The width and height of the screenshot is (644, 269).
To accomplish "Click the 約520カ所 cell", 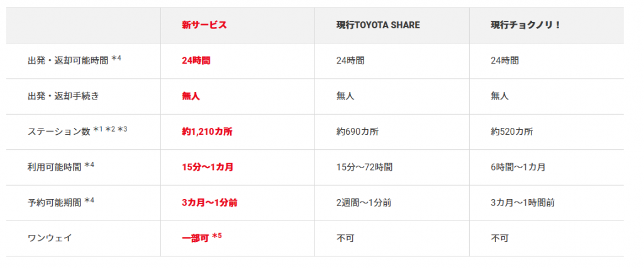I will coord(512,132).
